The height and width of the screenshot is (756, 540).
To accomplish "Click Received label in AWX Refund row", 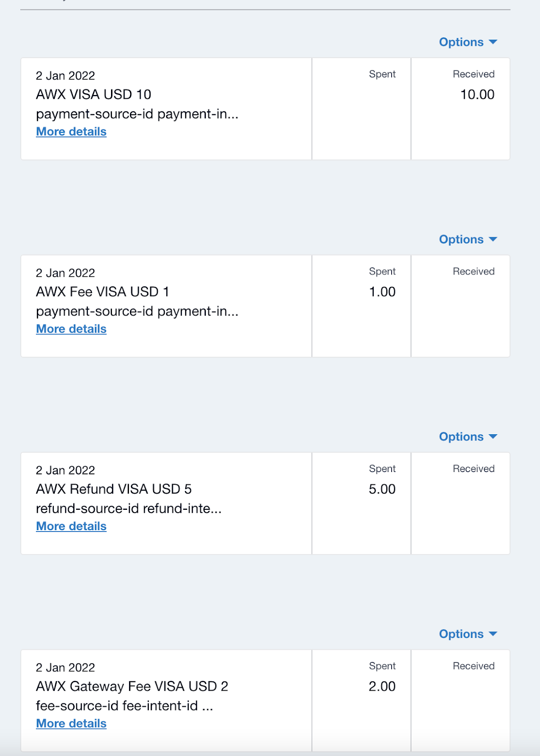I will pos(473,469).
